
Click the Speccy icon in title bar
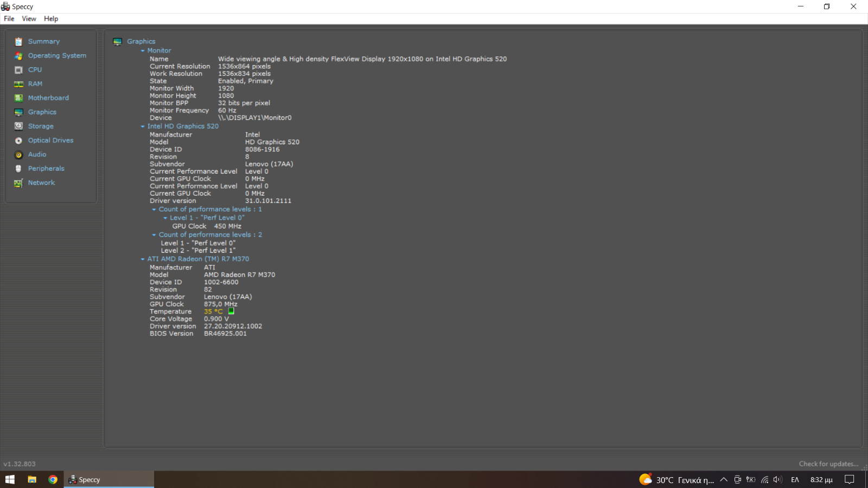pyautogui.click(x=5, y=7)
